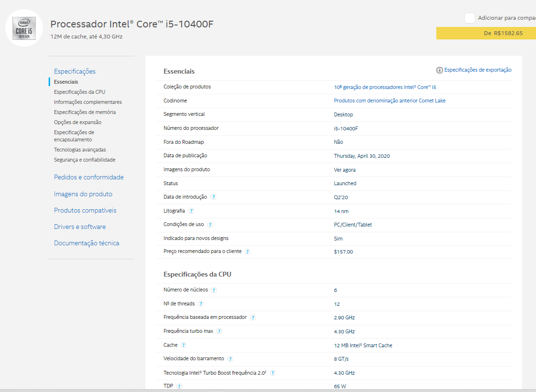The image size is (536, 392).
Task: Click the Essenciais table heading
Action: [x=179, y=71]
